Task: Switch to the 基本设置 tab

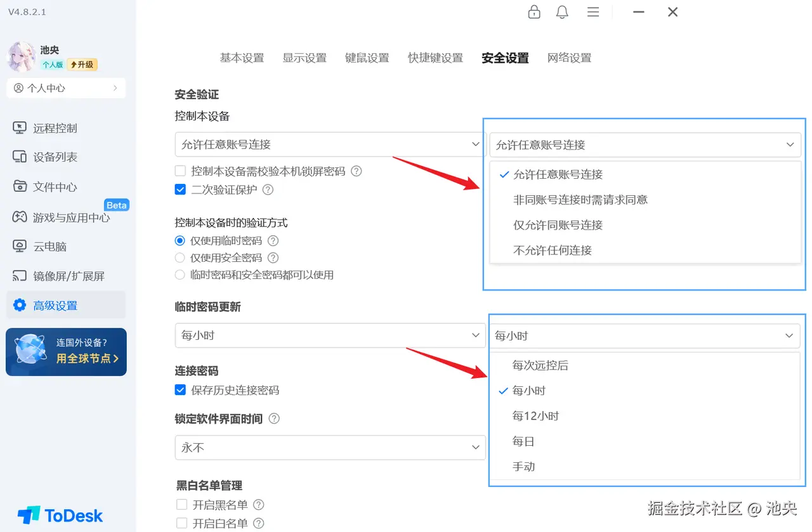Action: click(x=242, y=57)
